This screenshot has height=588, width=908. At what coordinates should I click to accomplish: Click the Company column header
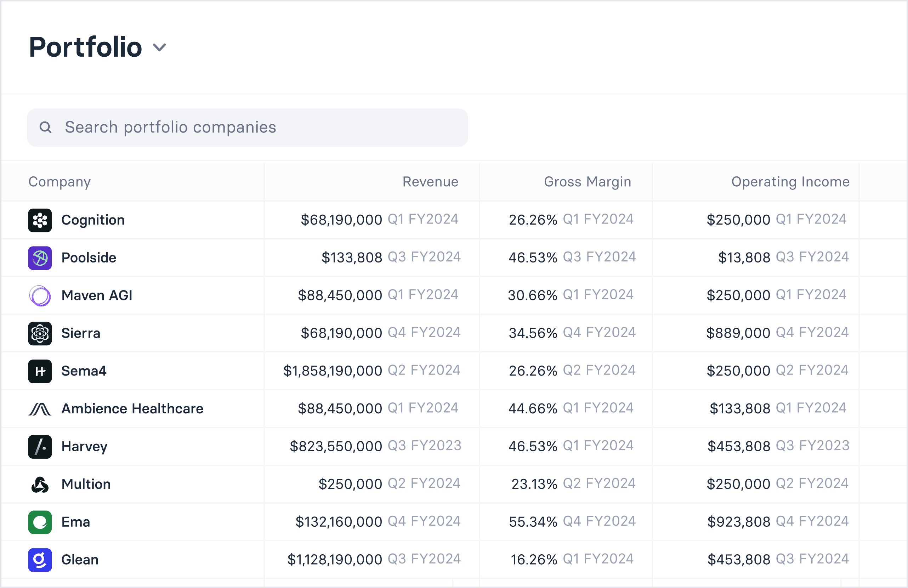coord(59,182)
